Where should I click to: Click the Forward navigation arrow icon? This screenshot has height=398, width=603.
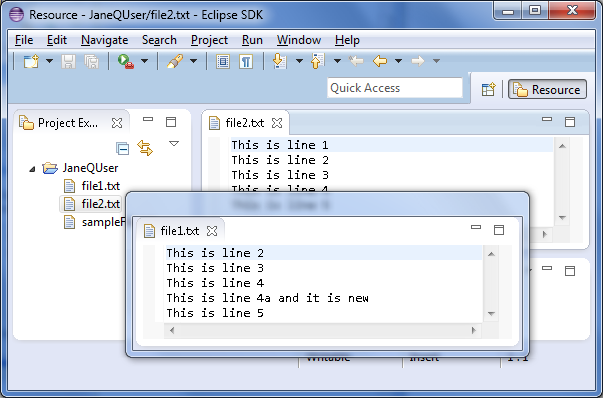pyautogui.click(x=418, y=61)
